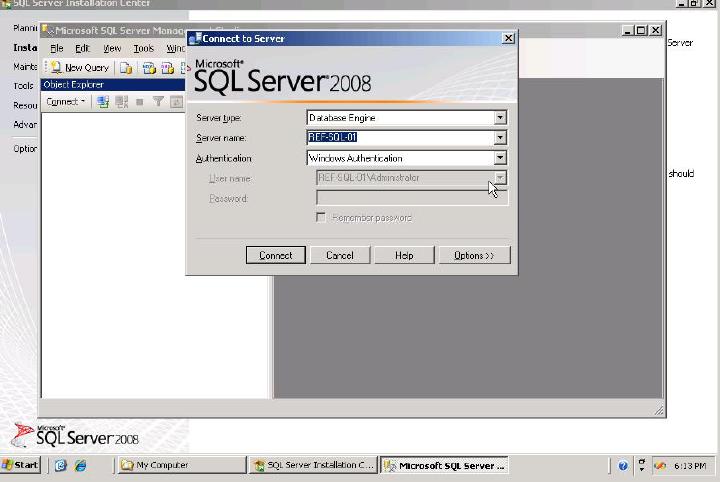The width and height of the screenshot is (720, 482).
Task: Click the tray icon left of the clock
Action: (x=660, y=466)
